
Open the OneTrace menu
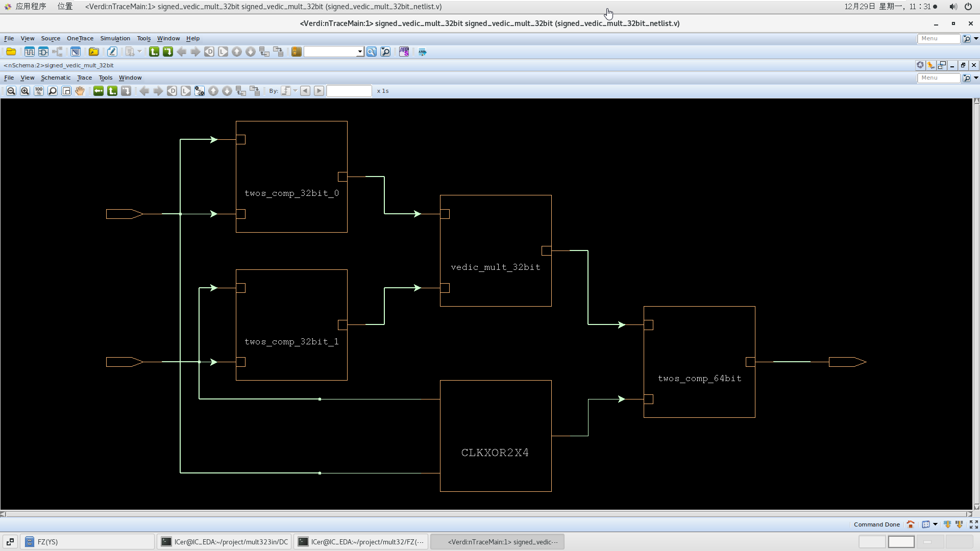pos(80,38)
